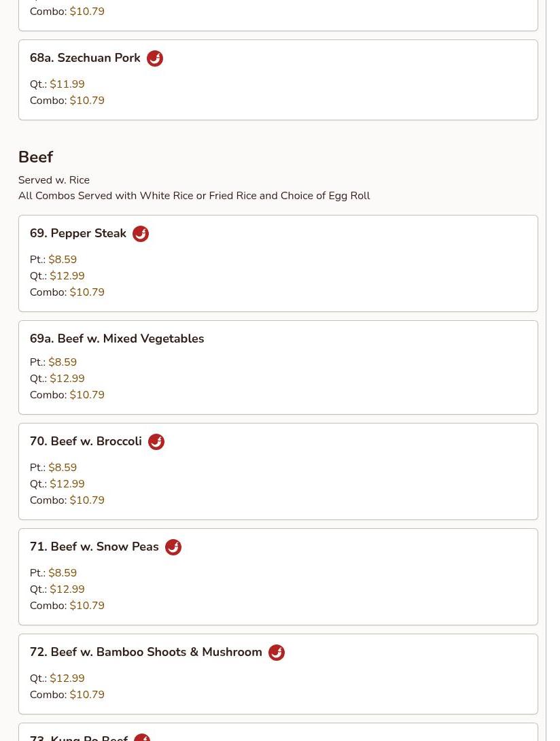
Task: Click spicy icon next to Kung Po Beef
Action: coord(142,737)
